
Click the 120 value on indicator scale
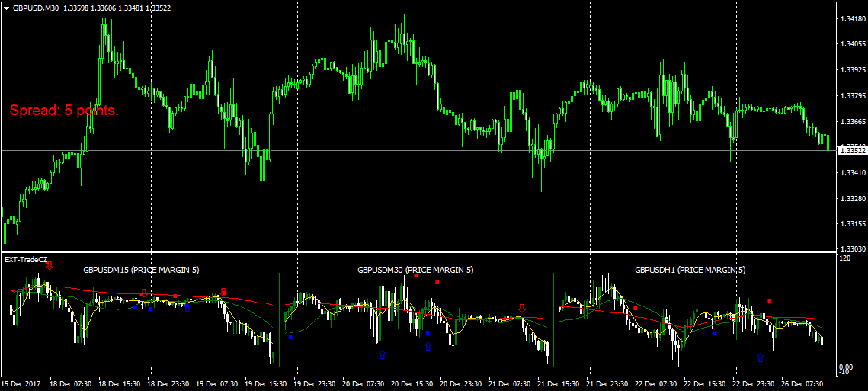tap(844, 259)
